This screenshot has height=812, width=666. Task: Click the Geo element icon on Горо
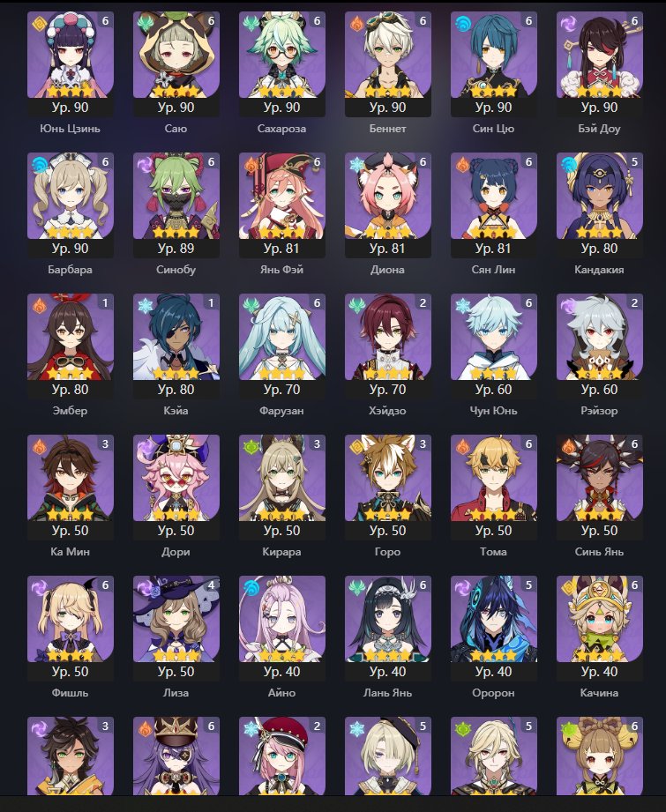pos(356,446)
